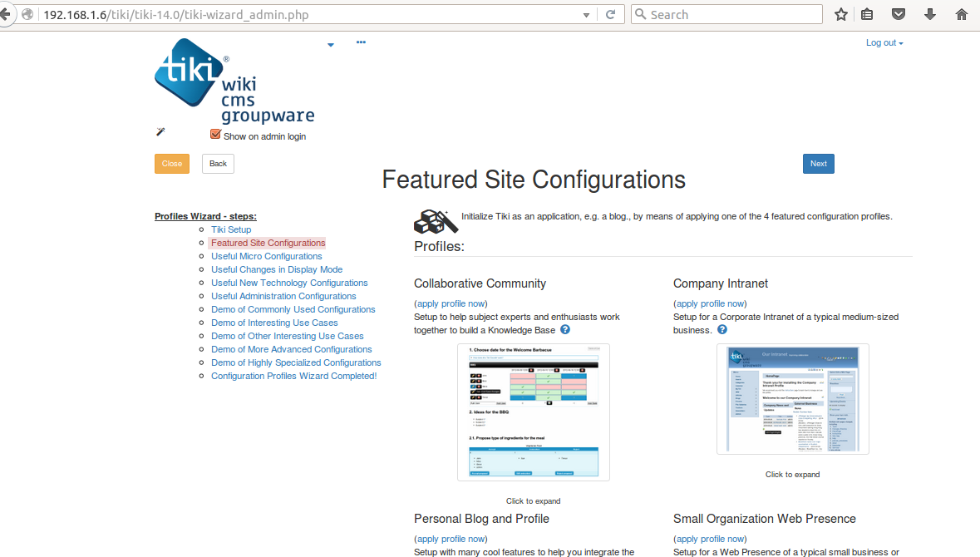This screenshot has width=980, height=557.
Task: Click 'Small Organization Web Presence' title
Action: coord(765,519)
